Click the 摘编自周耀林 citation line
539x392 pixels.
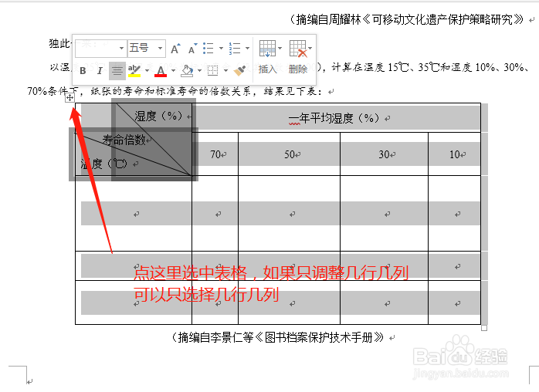tap(407, 19)
